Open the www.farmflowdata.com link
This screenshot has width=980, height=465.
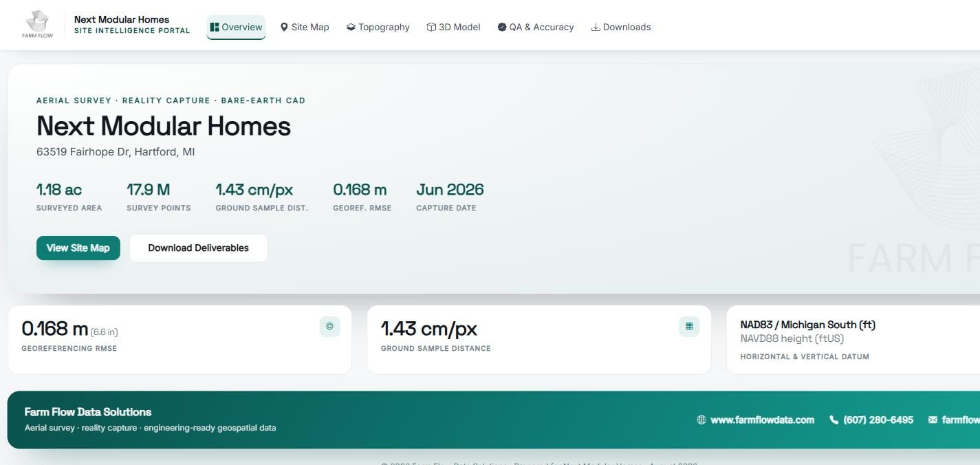(x=762, y=420)
